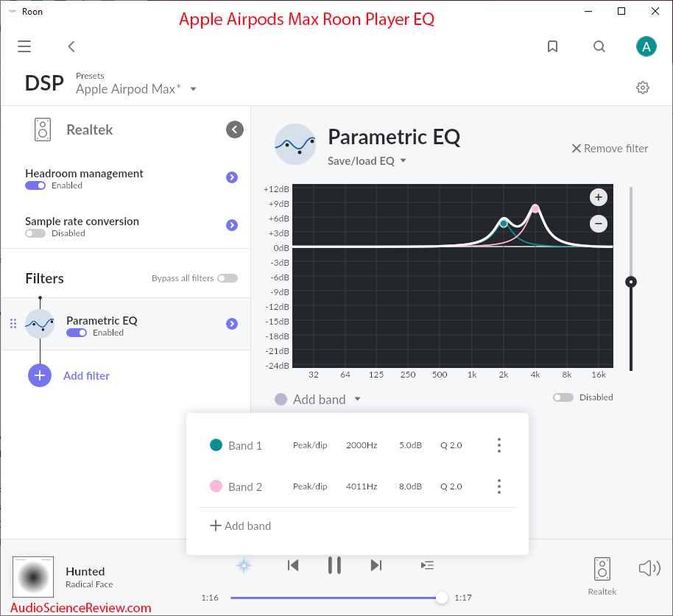Viewport: 673px width, 616px height.
Task: Open the Hunted track title
Action: (85, 571)
